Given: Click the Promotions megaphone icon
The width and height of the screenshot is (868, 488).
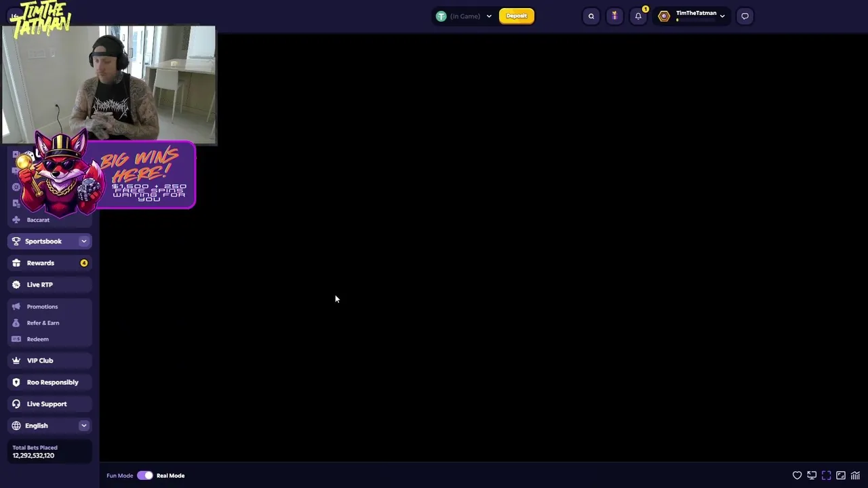Looking at the screenshot, I should click(x=16, y=306).
